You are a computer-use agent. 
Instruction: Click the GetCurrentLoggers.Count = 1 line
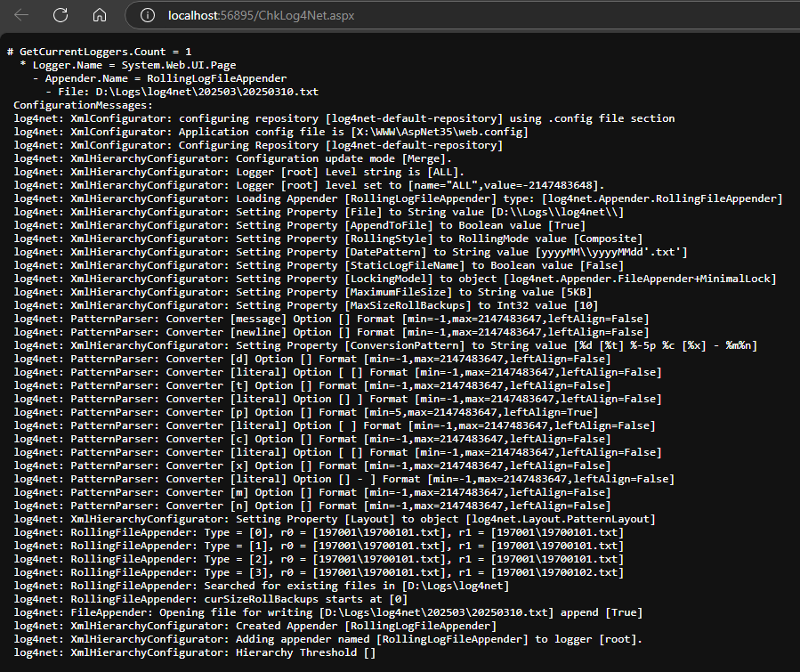tap(105, 53)
